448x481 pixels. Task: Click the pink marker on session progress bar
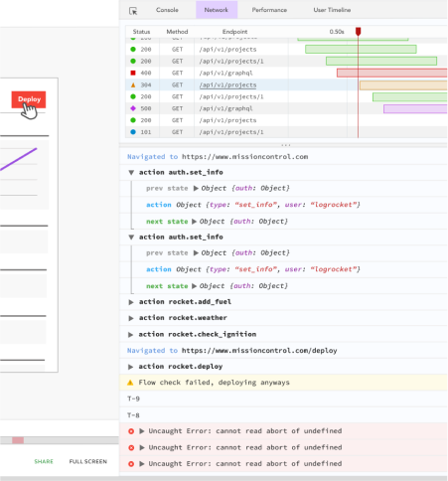[18, 440]
